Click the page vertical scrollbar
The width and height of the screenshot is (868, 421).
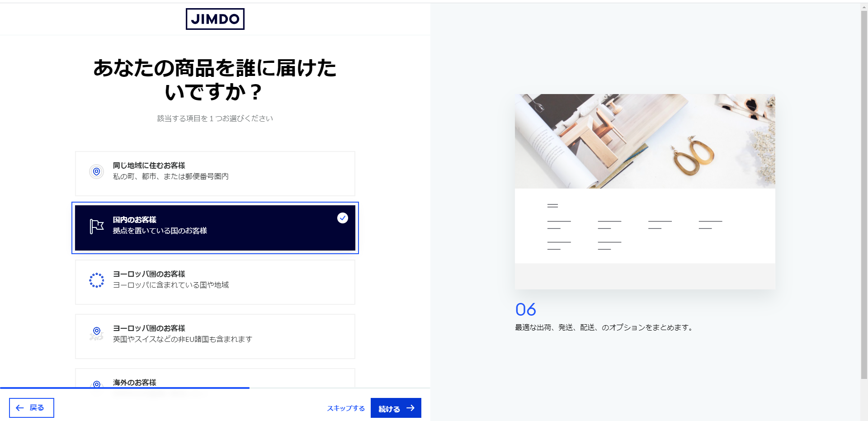tap(864, 194)
